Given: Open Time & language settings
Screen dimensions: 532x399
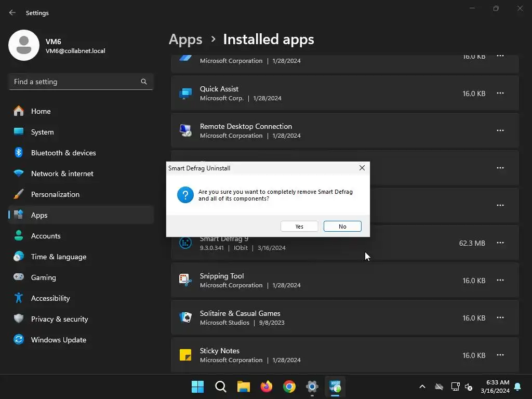Looking at the screenshot, I should (81, 257).
